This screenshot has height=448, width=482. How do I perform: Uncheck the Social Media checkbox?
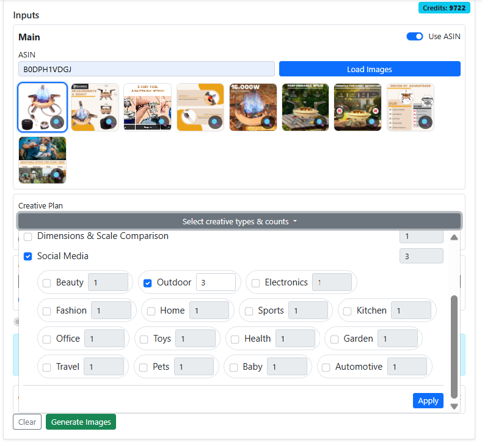(27, 256)
